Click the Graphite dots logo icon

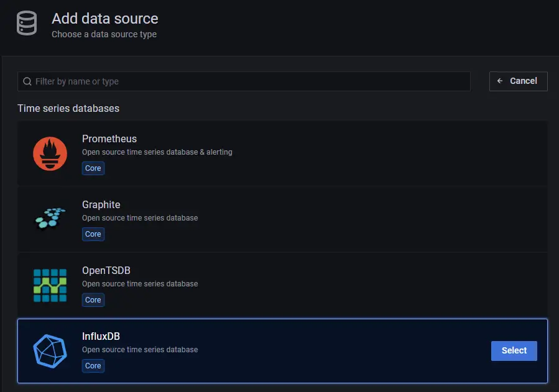click(x=50, y=219)
